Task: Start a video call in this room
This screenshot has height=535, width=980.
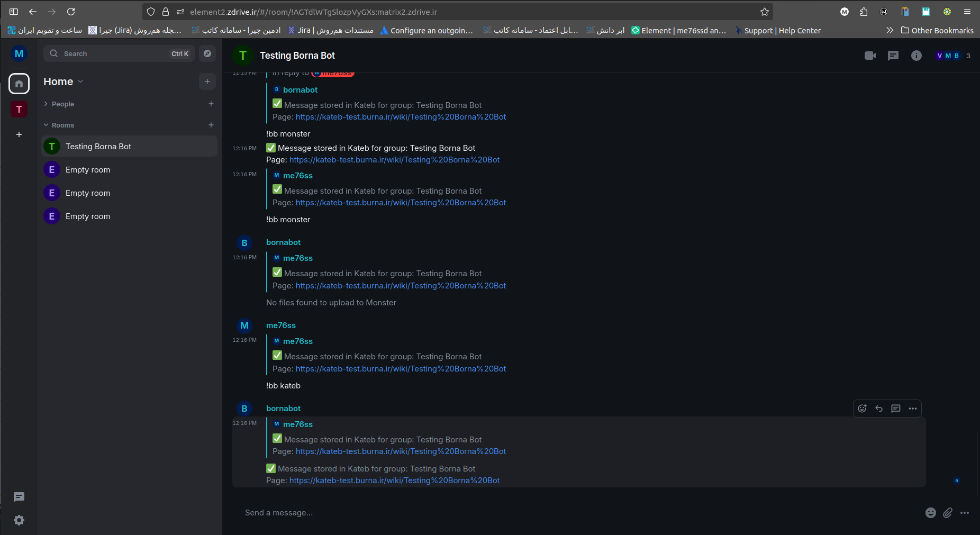Action: (870, 56)
